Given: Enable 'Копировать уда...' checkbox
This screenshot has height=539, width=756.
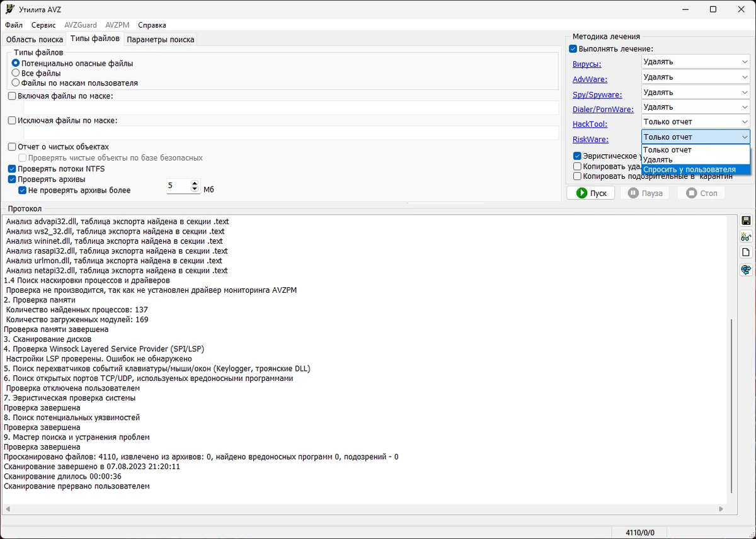Looking at the screenshot, I should tap(577, 166).
